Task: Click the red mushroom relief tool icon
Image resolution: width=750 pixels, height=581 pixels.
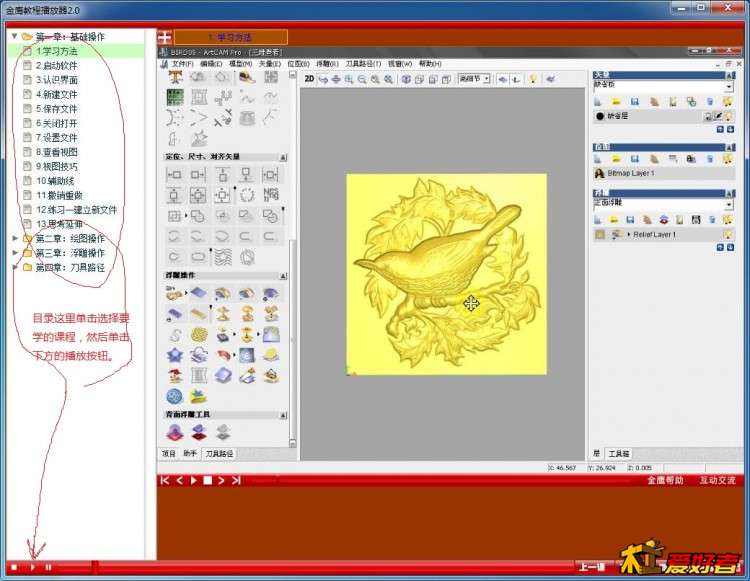Action: tap(175, 376)
